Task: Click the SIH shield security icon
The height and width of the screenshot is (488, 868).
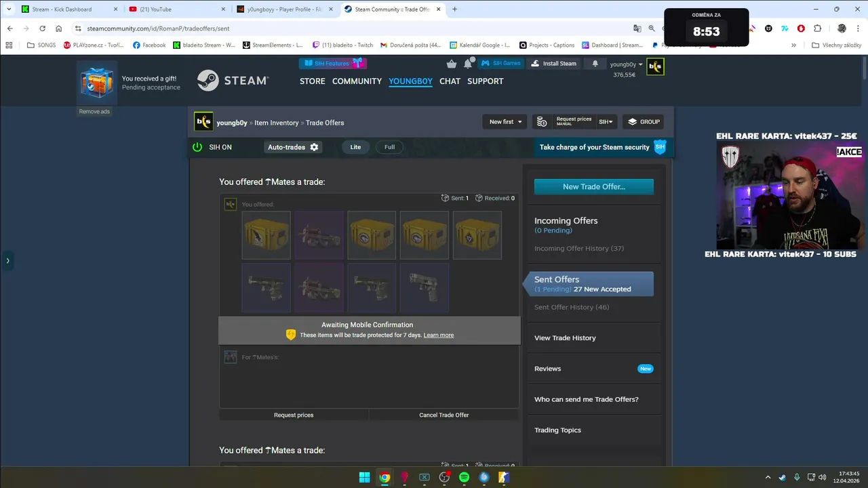Action: (x=660, y=147)
